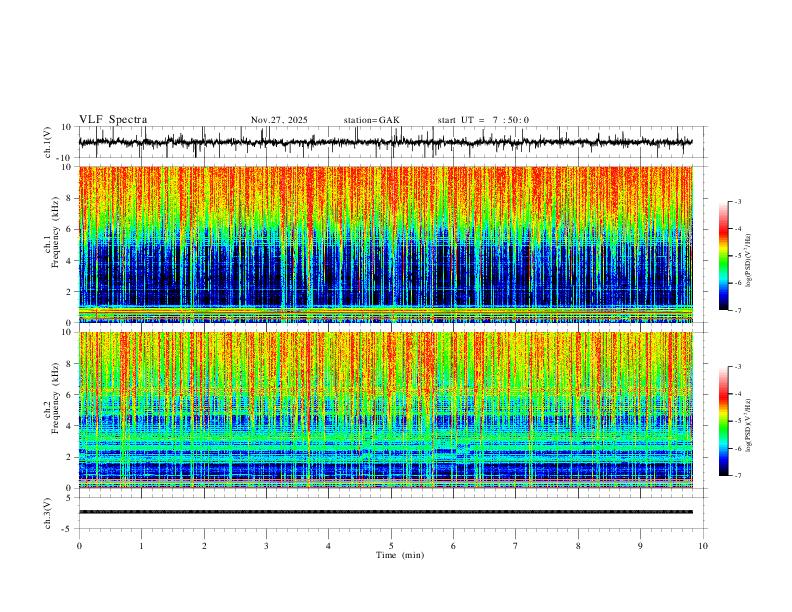Click the "10" tick on the time axis

(703, 546)
